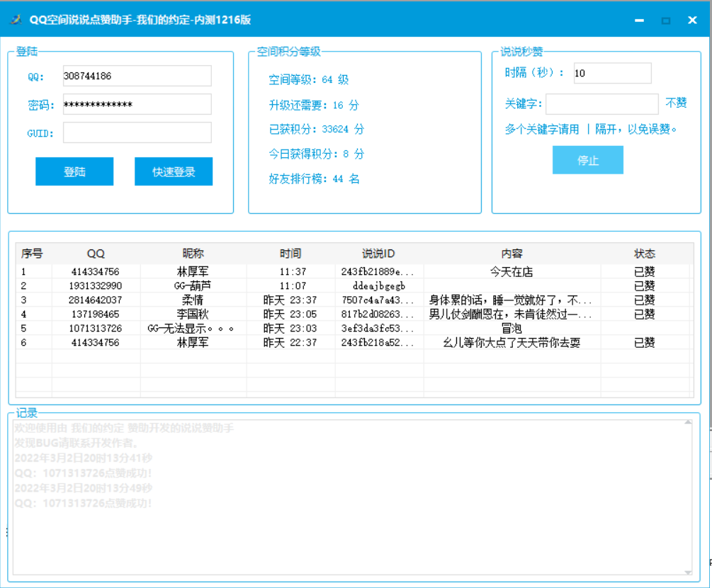Click the 内容 column header
Viewport: 712px width, 588px height.
[512, 254]
